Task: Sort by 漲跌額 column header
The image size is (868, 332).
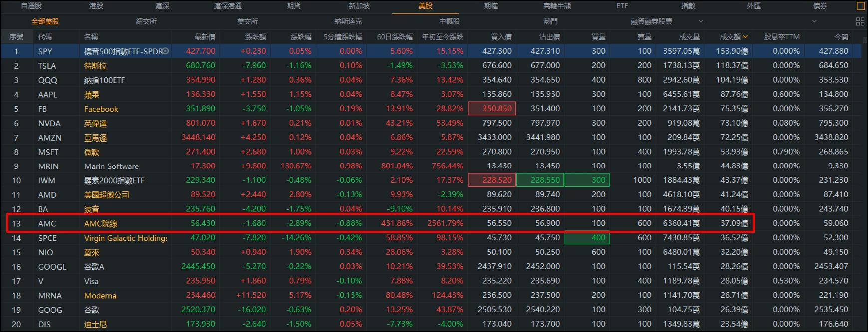Action: tap(255, 37)
